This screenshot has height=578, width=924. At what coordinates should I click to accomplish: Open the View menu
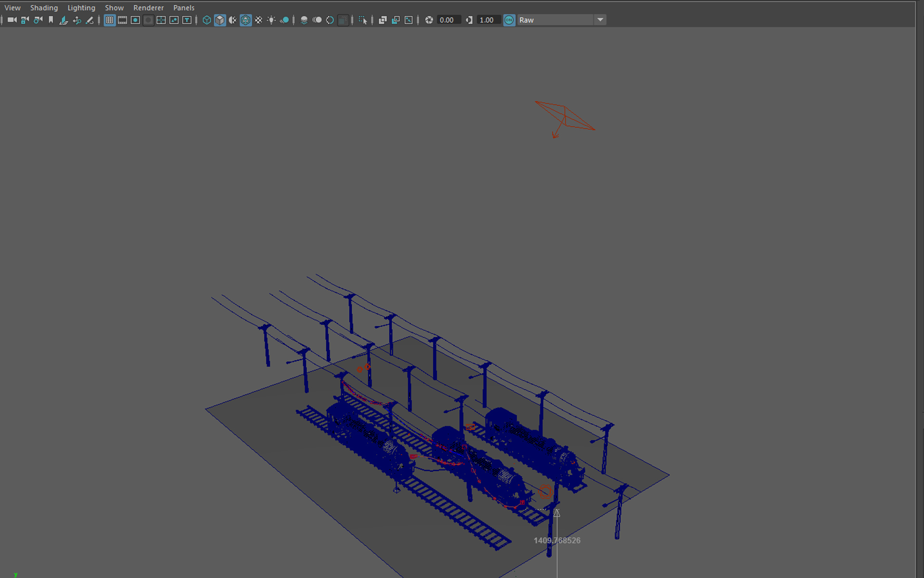coord(13,8)
